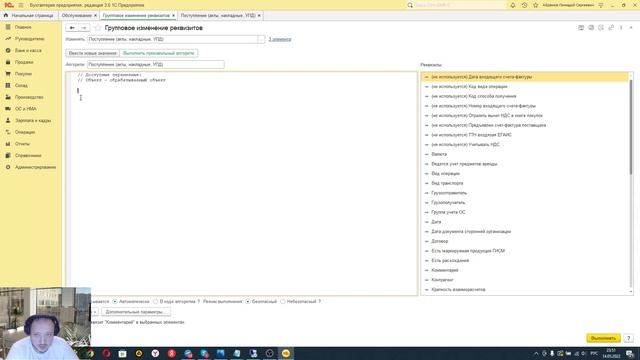This screenshot has height=360, width=640.
Task: Select the Есть расхождения attribute
Action: [525, 260]
